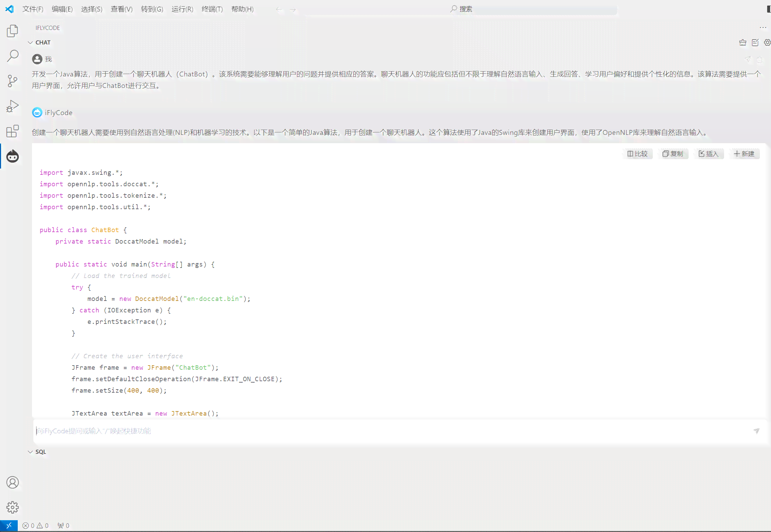This screenshot has height=532, width=771.
Task: Open the 查看(V) menu
Action: click(122, 9)
